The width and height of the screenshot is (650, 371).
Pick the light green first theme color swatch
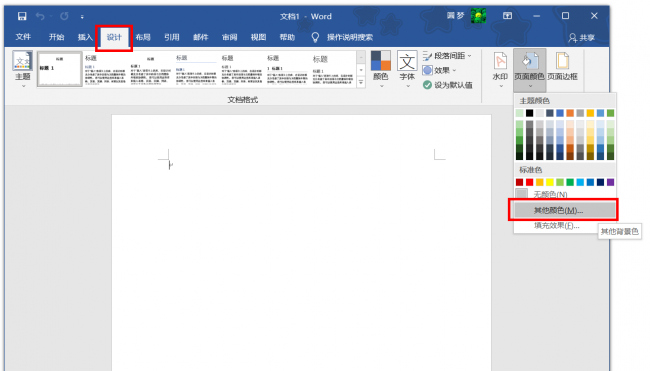pos(519,113)
